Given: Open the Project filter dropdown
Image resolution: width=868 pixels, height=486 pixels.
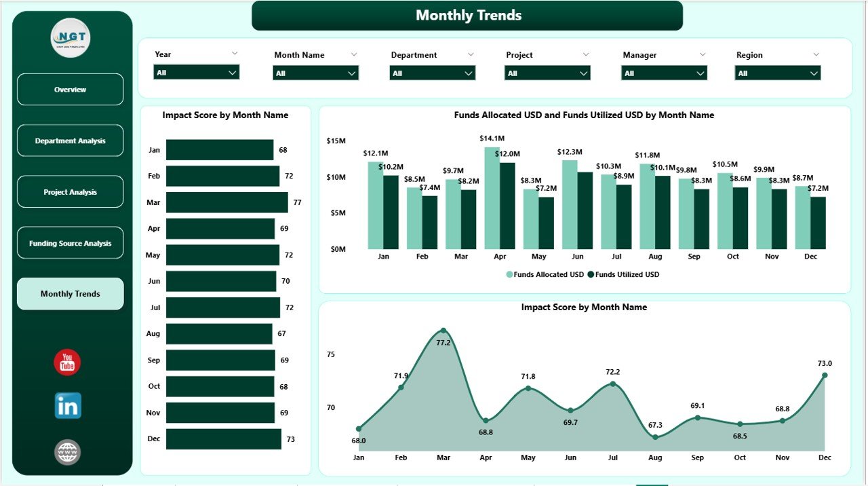Looking at the screenshot, I should tap(547, 73).
